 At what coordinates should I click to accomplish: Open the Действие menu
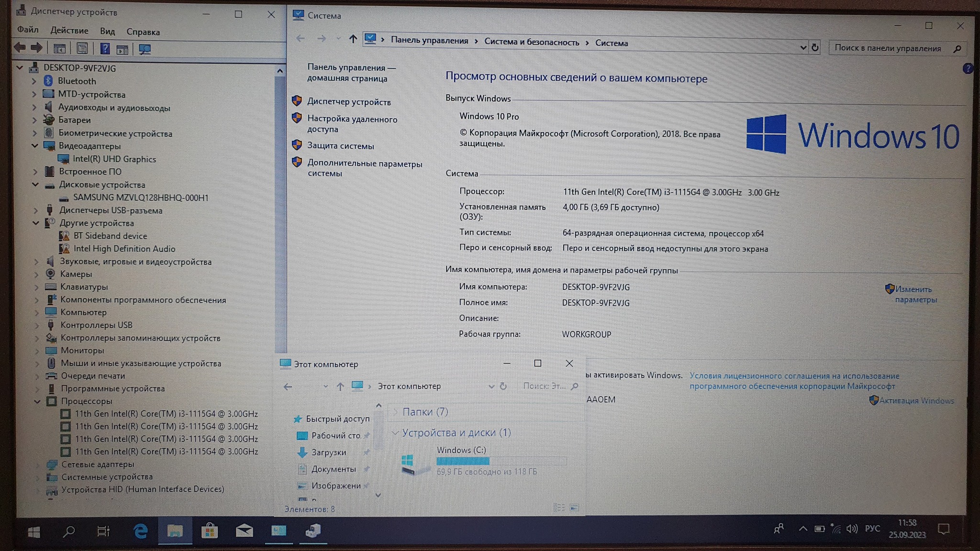tap(69, 31)
